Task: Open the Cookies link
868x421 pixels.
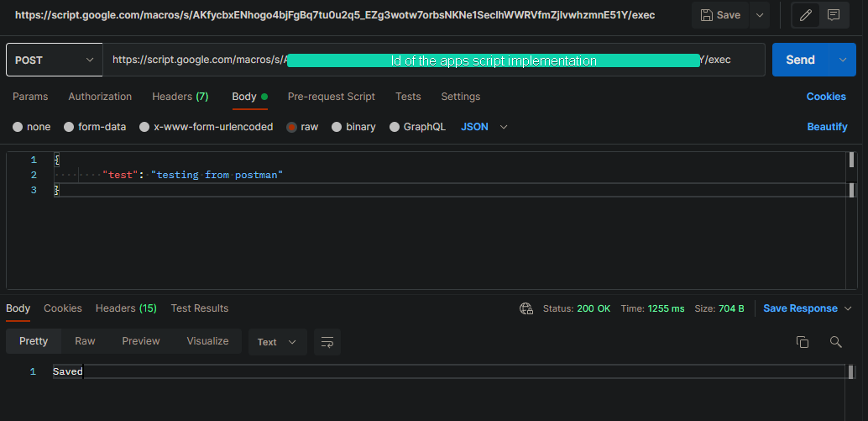Action: coord(826,97)
